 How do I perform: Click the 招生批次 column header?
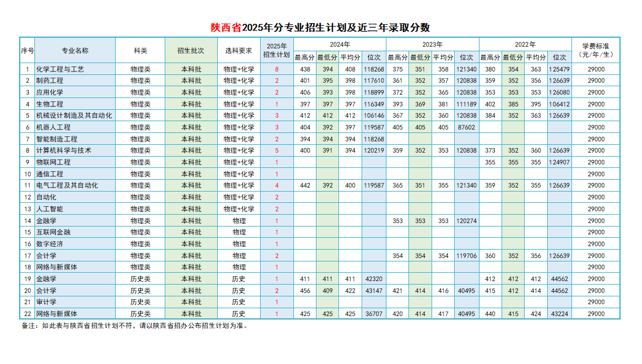coord(190,50)
